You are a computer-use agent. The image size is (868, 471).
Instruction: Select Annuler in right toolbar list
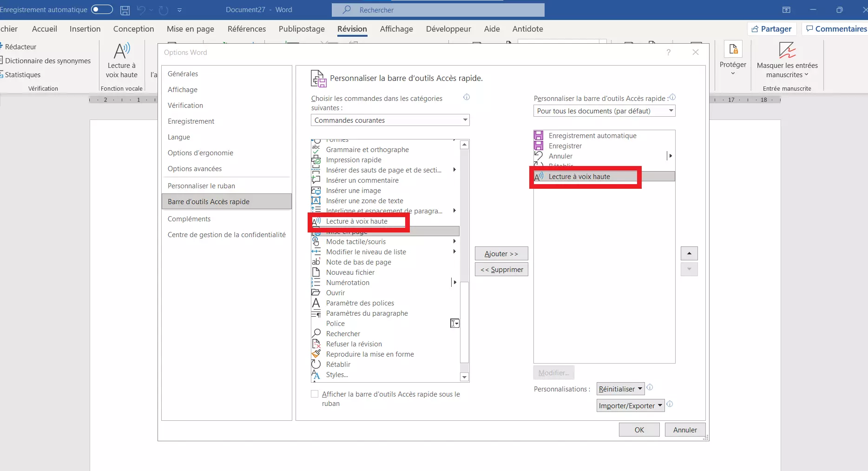point(604,156)
